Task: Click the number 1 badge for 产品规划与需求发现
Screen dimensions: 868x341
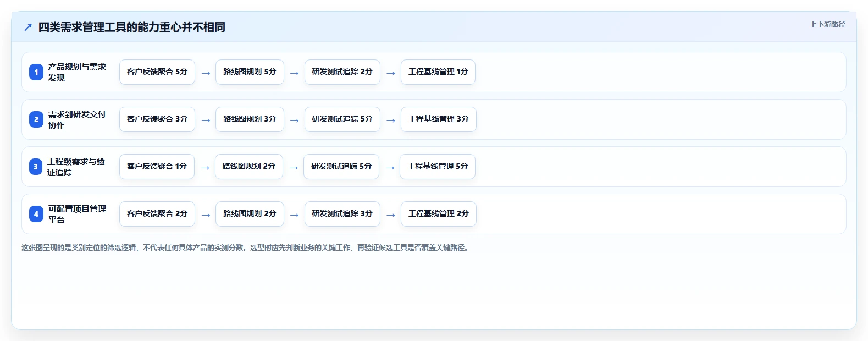Action: tap(36, 72)
